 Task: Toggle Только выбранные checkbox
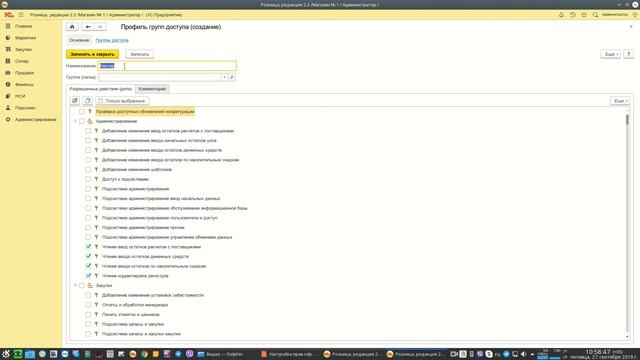click(100, 100)
